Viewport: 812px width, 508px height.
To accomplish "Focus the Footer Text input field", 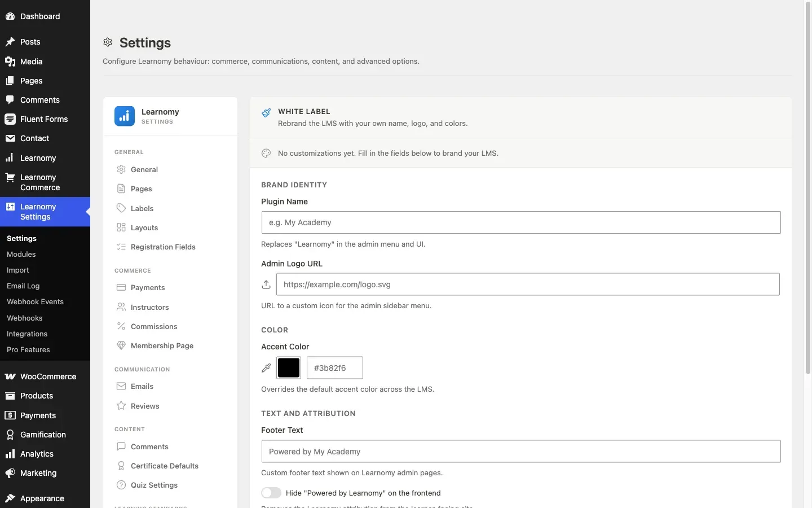I will point(521,452).
